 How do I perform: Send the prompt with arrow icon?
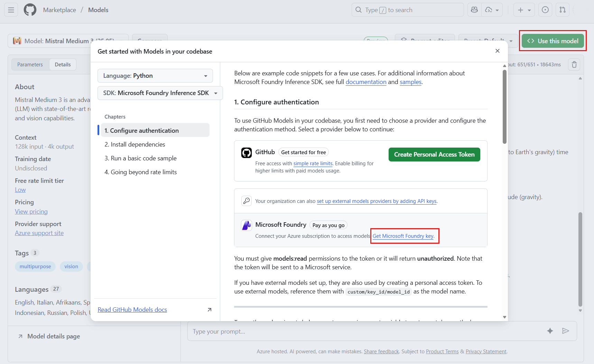pos(566,331)
